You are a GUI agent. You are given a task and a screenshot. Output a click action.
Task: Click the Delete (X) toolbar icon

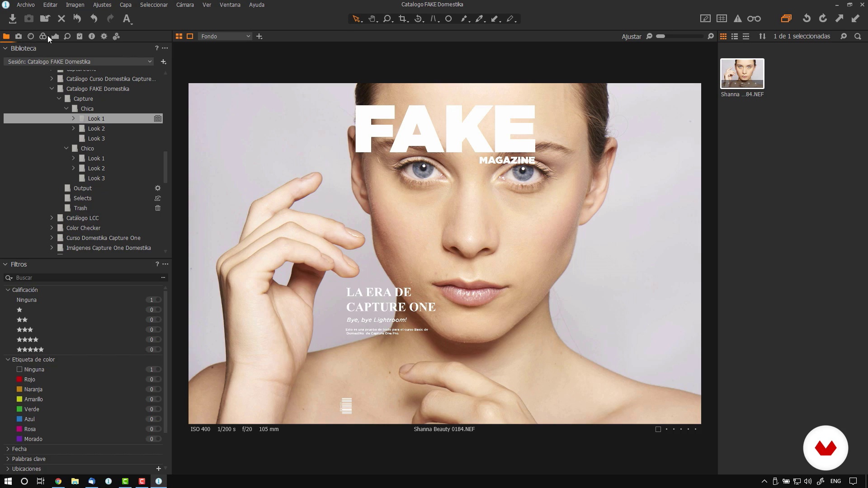tap(61, 19)
